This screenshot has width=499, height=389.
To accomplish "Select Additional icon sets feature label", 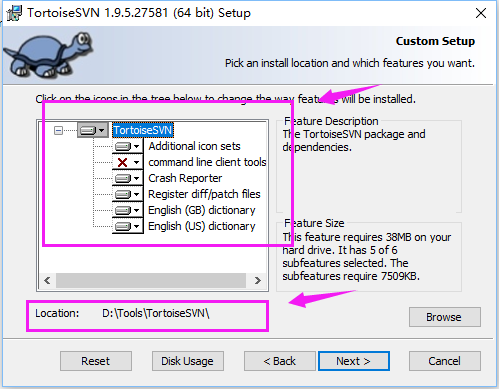I will [x=194, y=146].
